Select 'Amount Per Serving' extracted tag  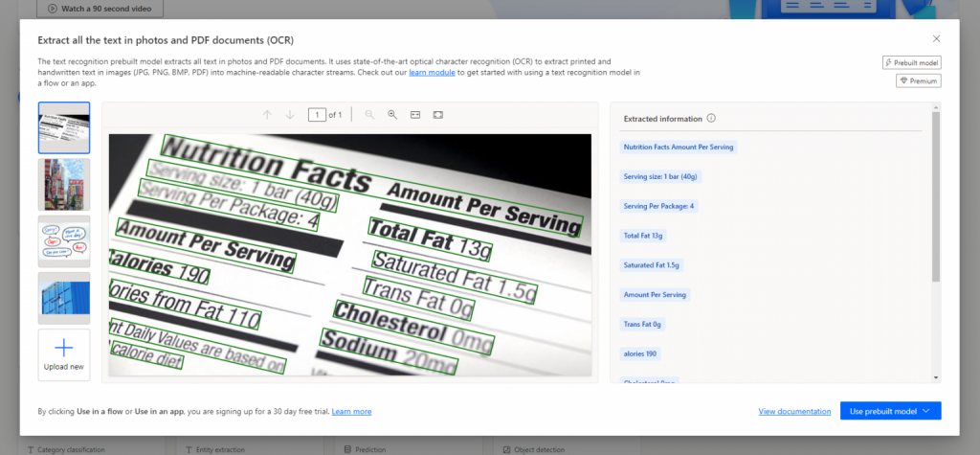coord(655,294)
